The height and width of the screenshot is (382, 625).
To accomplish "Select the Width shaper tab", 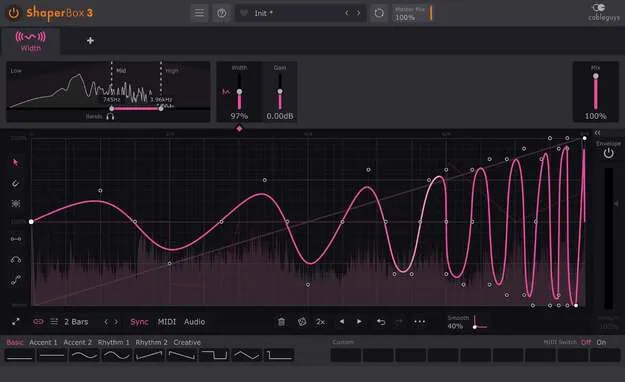I will click(30, 41).
